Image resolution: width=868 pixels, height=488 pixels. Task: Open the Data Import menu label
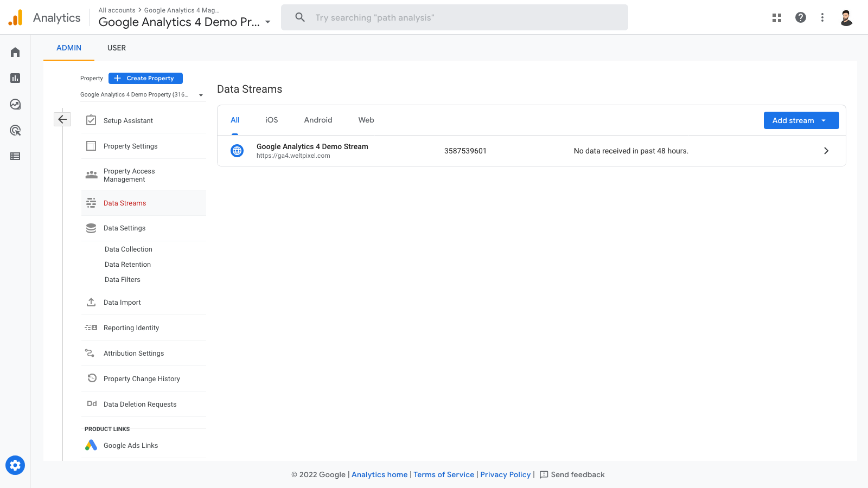[x=122, y=303]
